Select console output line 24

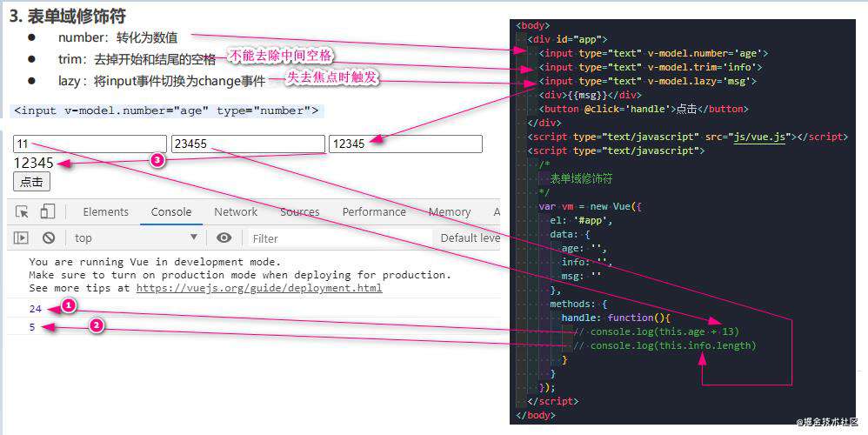[x=36, y=309]
